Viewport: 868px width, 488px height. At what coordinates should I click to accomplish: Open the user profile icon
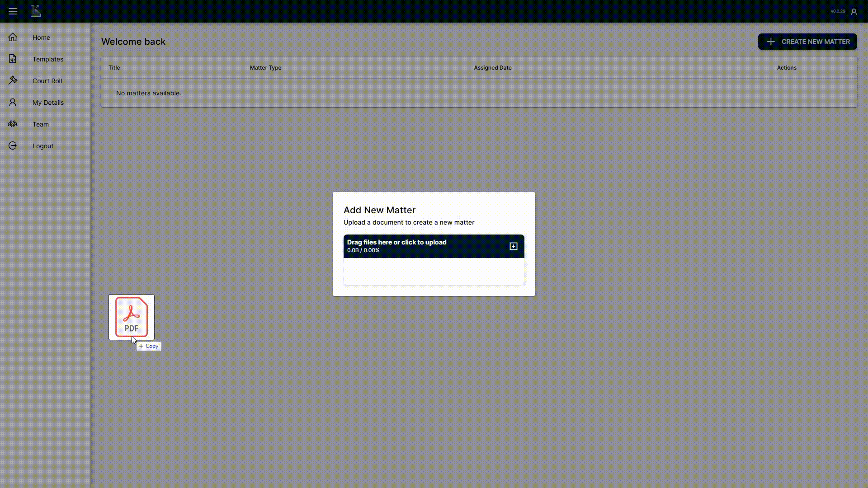[x=854, y=12]
